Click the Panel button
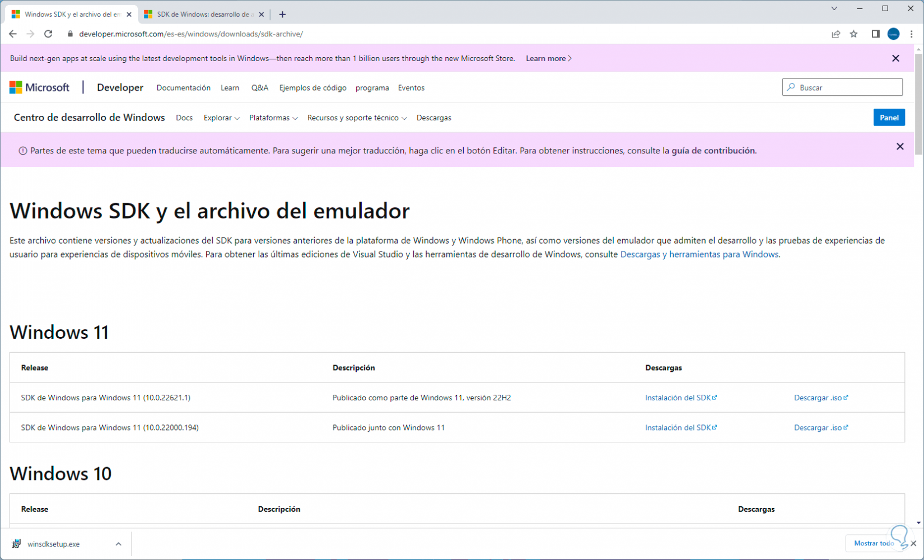 [889, 118]
